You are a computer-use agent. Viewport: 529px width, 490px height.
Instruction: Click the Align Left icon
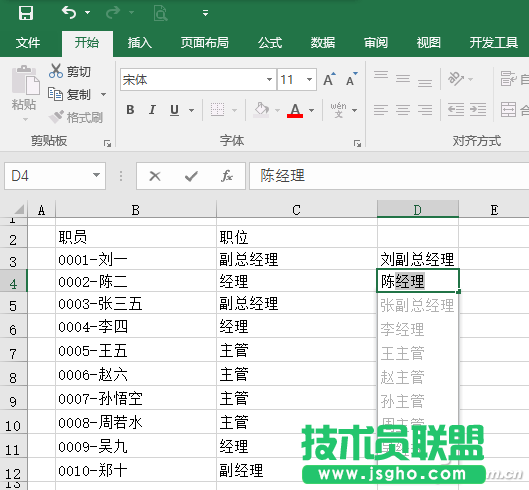(381, 110)
